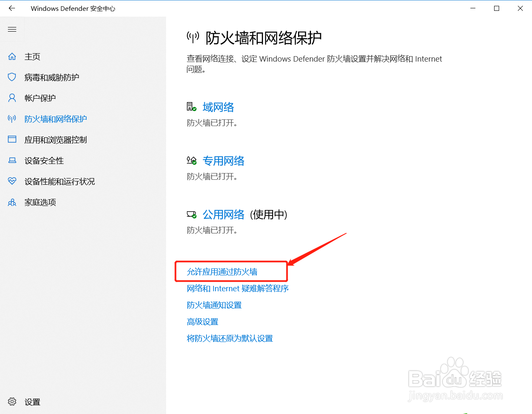This screenshot has width=532, height=414.
Task: Go to 帐户保护 page
Action: [40, 98]
